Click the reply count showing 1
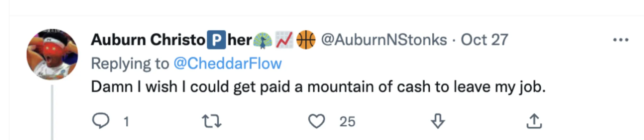 pos(126,122)
